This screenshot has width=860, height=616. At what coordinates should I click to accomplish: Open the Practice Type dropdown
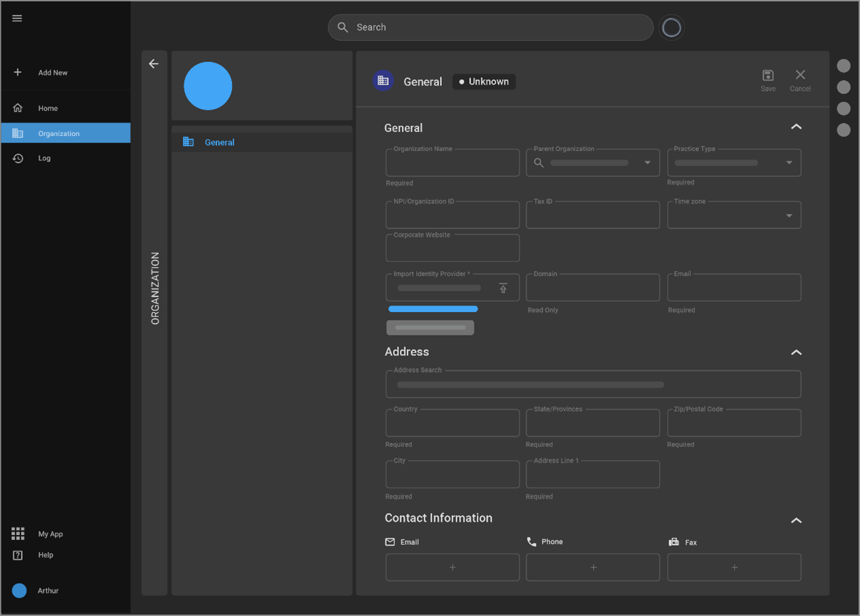click(789, 163)
